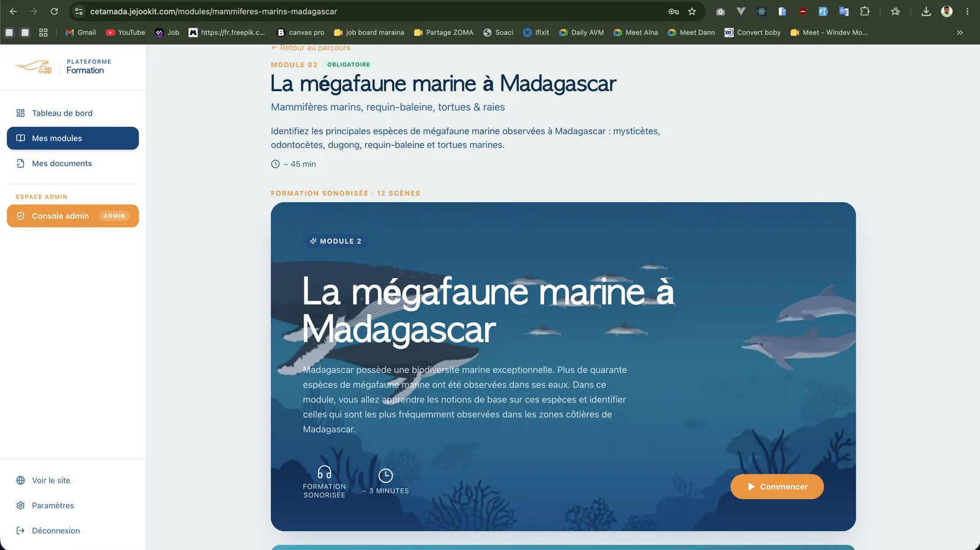Open browser extensions puzzle icon

(x=865, y=11)
